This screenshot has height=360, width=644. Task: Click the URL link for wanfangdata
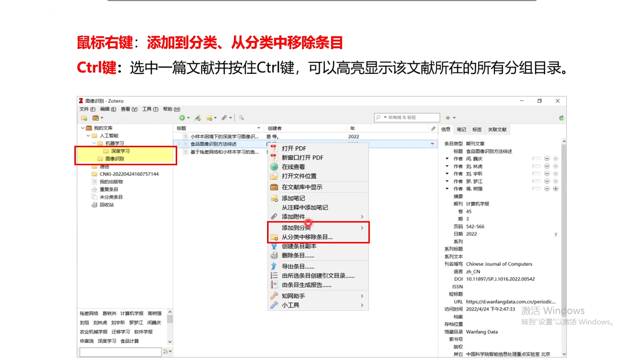tap(511, 302)
